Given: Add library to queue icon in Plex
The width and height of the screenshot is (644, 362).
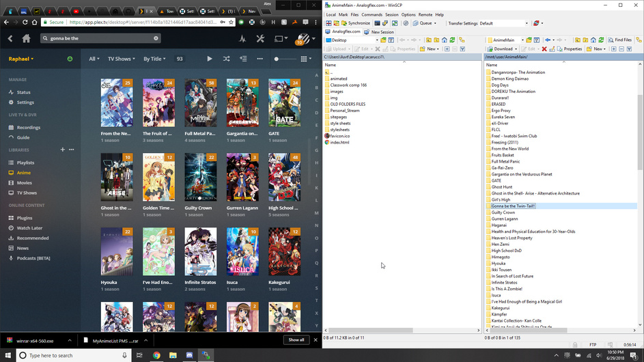Looking at the screenshot, I should point(243,59).
